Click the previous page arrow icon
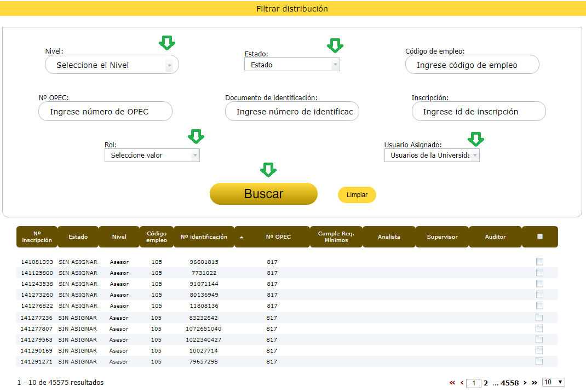 462,383
